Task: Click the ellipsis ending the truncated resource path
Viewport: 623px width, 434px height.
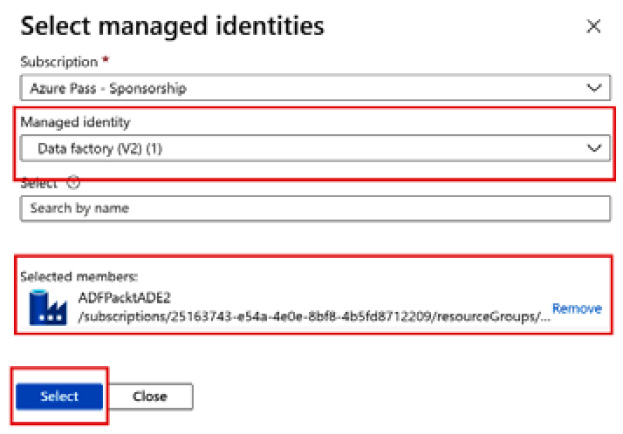Action: pos(544,318)
